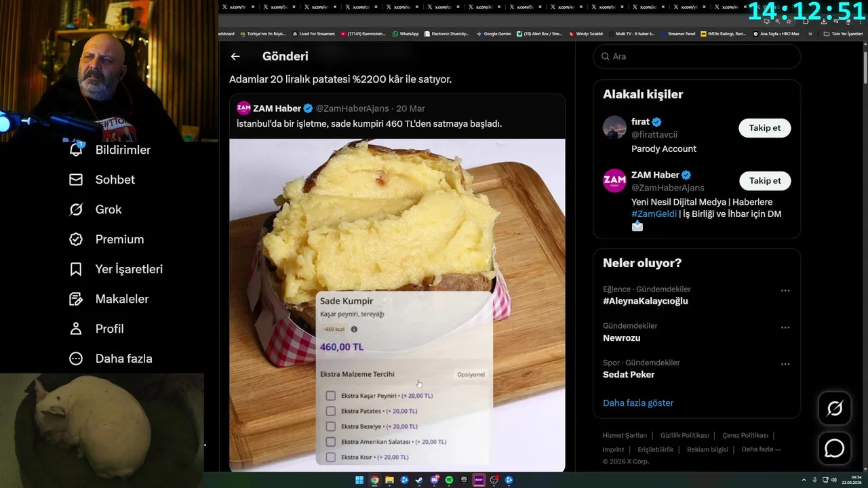Open Spotify from the taskbar

click(449, 480)
